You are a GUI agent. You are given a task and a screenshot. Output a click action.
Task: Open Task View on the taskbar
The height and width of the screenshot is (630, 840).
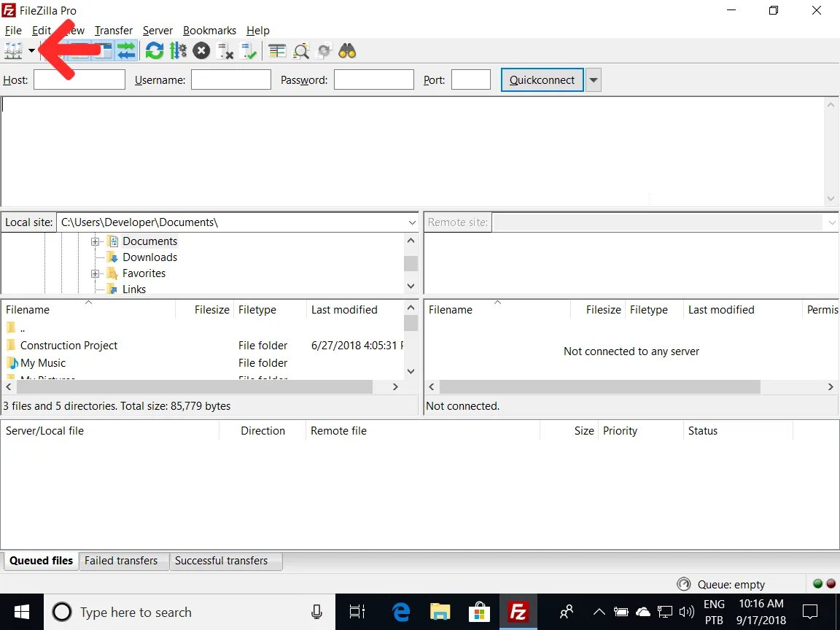pyautogui.click(x=357, y=612)
